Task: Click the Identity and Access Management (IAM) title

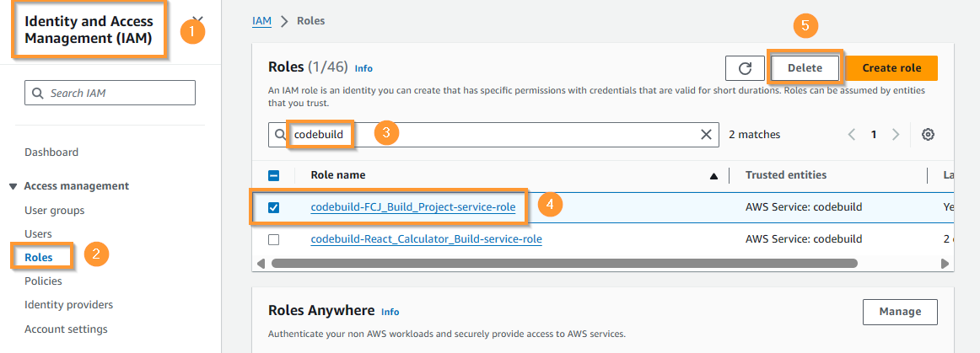Action: 89,29
